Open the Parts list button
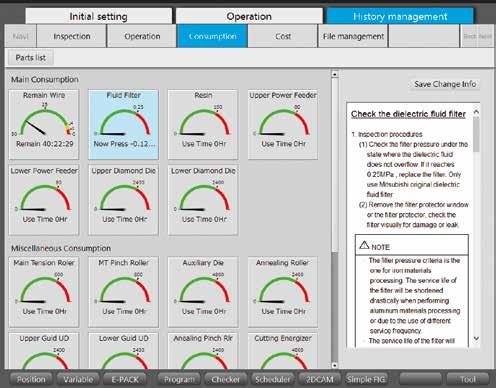496x388 pixels. pos(31,58)
